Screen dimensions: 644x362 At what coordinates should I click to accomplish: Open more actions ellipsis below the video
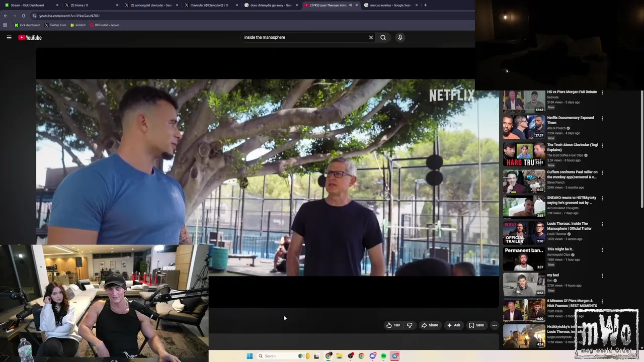click(x=494, y=325)
